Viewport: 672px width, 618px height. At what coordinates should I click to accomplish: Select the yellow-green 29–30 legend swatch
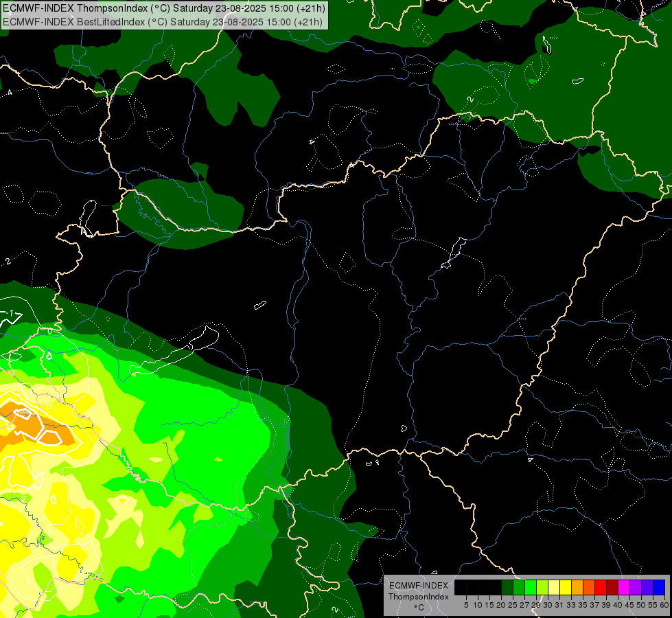(542, 587)
